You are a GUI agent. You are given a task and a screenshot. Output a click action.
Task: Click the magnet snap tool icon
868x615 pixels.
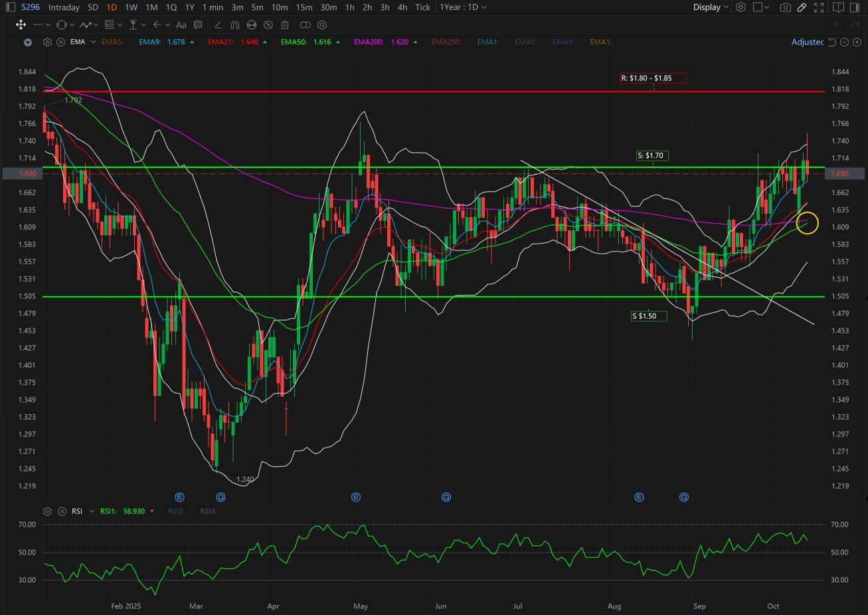(x=234, y=25)
